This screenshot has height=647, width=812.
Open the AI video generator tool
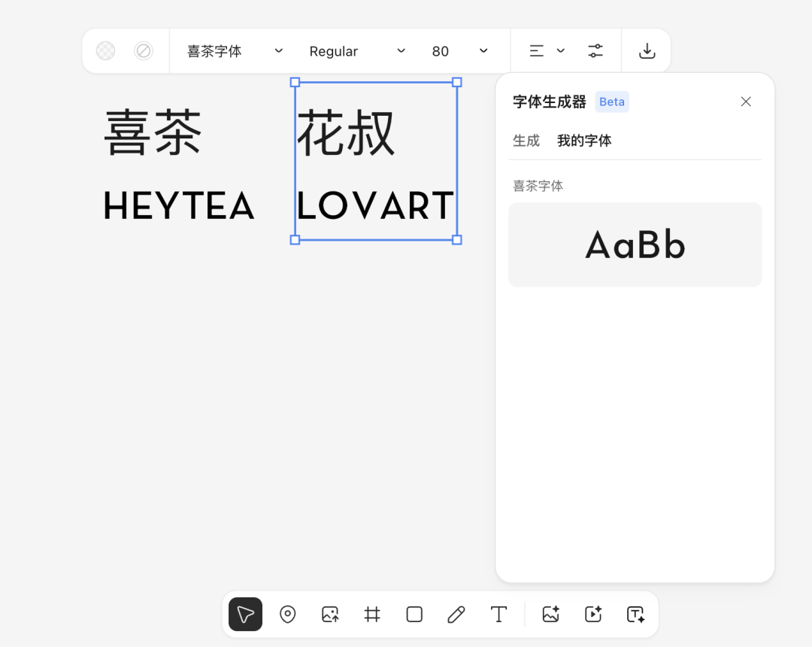(593, 615)
